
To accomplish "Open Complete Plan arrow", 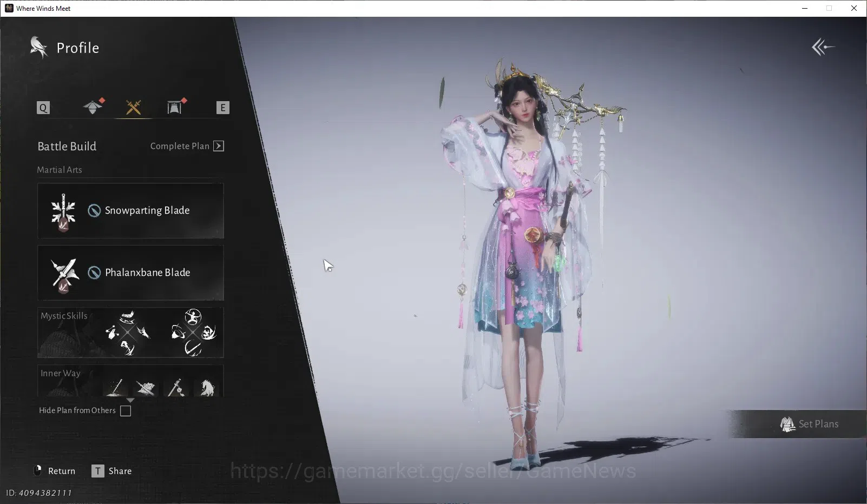I will click(219, 146).
